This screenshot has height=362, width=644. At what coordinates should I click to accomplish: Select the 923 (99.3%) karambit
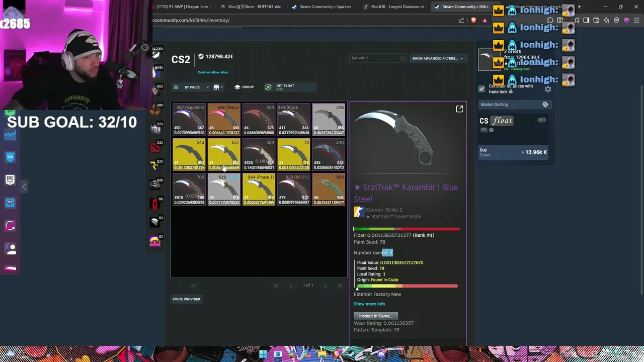pyautogui.click(x=294, y=190)
